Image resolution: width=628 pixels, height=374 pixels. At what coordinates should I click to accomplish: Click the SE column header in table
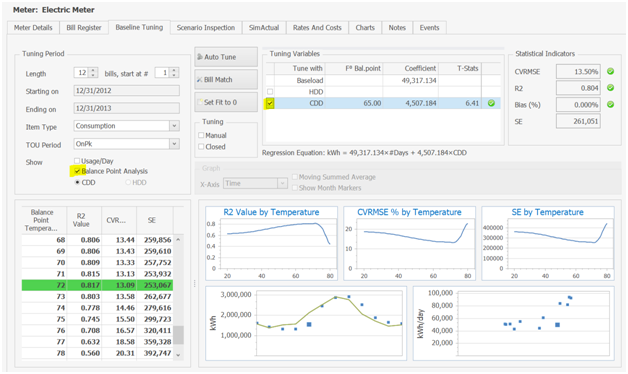155,220
